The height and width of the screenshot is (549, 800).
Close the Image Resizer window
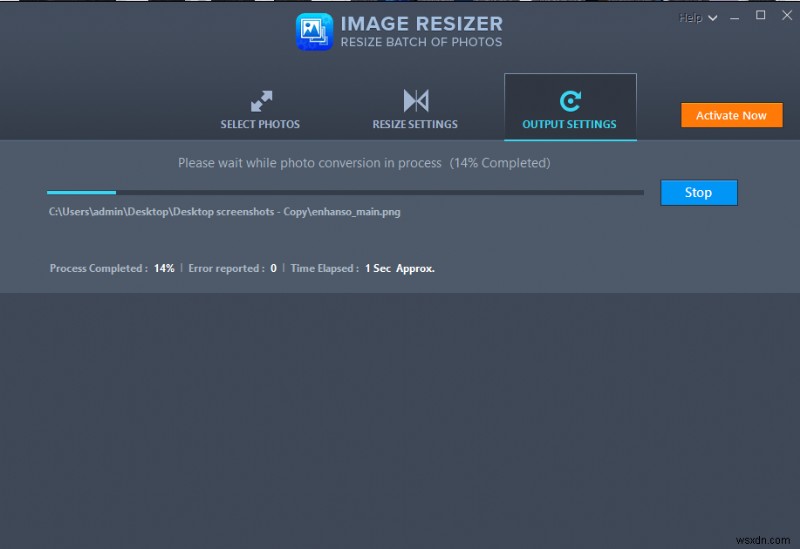[787, 15]
